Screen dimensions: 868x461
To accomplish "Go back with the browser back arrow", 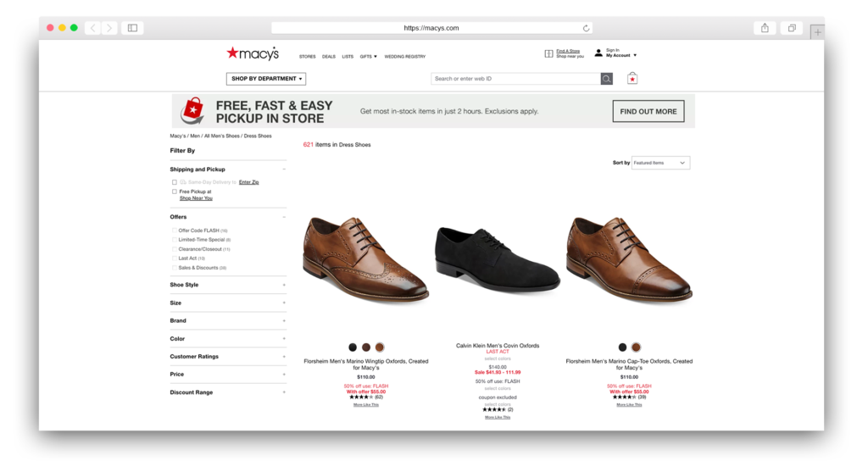I will click(93, 28).
